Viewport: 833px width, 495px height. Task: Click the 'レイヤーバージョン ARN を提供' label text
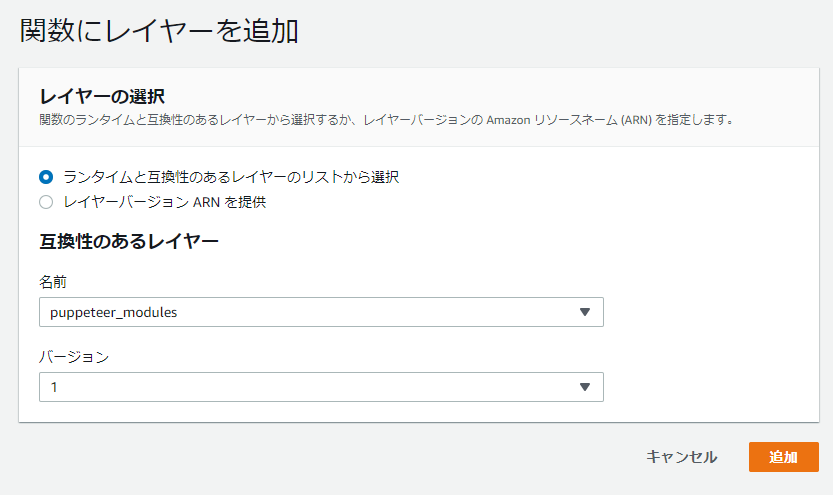(164, 202)
